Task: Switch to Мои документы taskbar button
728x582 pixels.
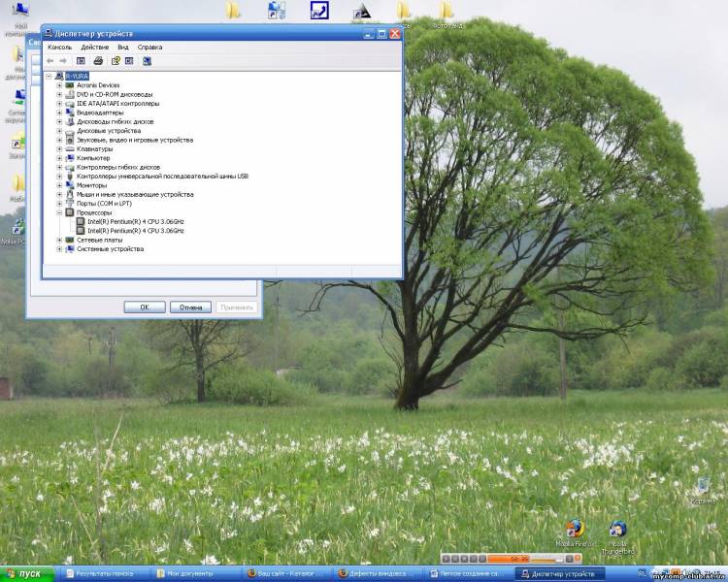Action: (x=195, y=574)
